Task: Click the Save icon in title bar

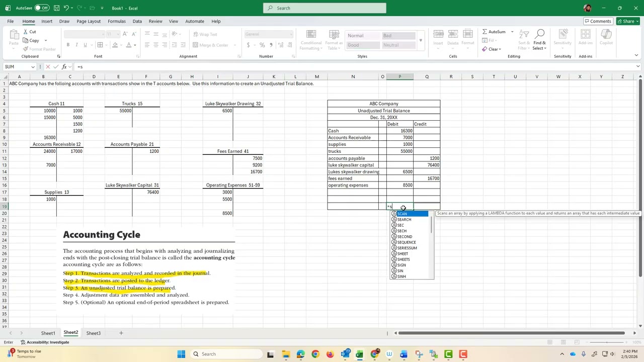Action: click(x=56, y=8)
